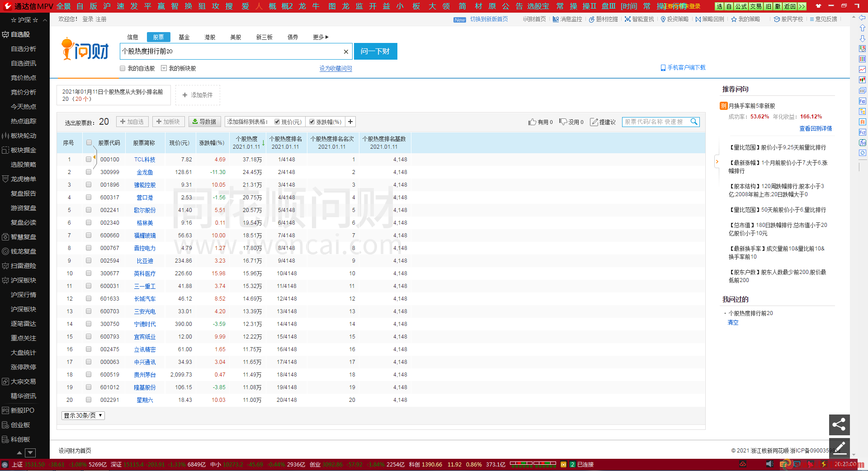The image size is (868, 471).
Task: Click the plus icon to add indicator column
Action: (350, 122)
